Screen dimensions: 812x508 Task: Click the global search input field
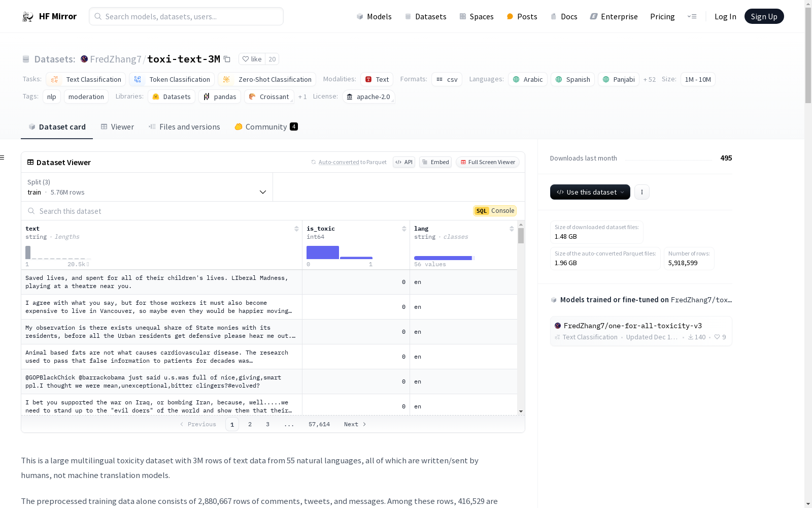(186, 16)
